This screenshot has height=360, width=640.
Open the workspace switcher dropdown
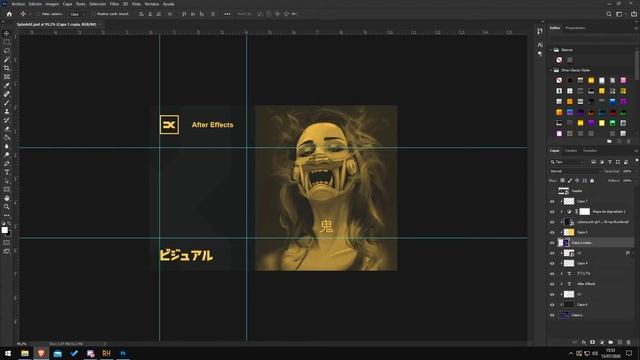pos(620,14)
